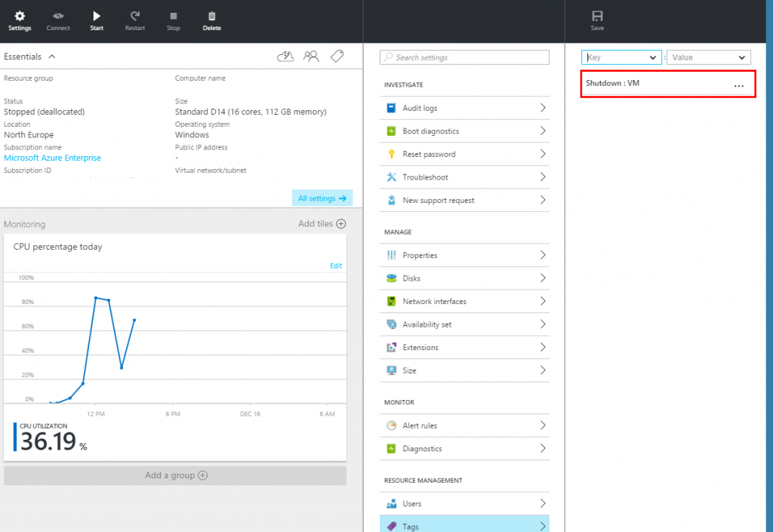Open the users icon in Essentials
Screen dimensions: 773x532
click(311, 57)
